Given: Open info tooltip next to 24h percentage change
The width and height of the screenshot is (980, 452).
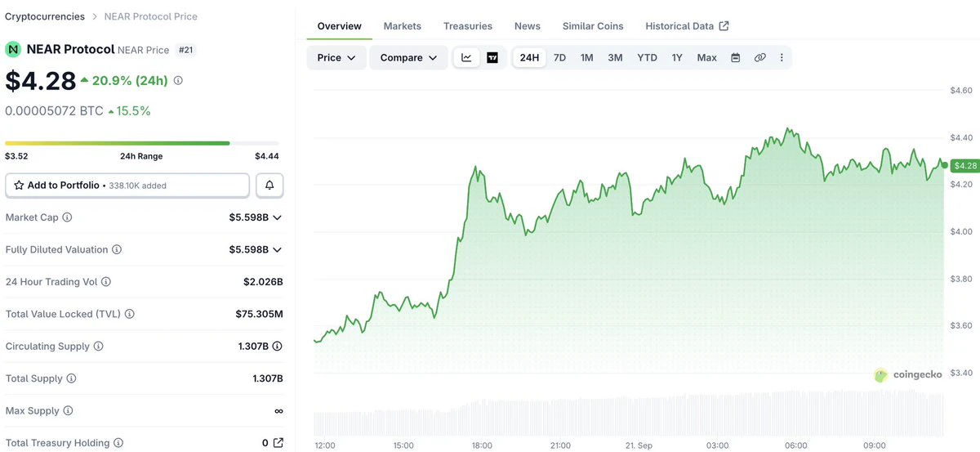Looking at the screenshot, I should pos(178,81).
